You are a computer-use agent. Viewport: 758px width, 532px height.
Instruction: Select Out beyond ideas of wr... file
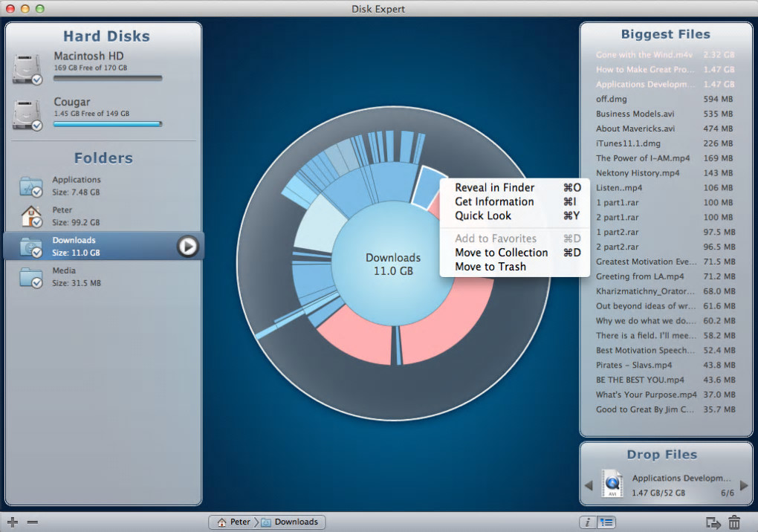[665, 306]
